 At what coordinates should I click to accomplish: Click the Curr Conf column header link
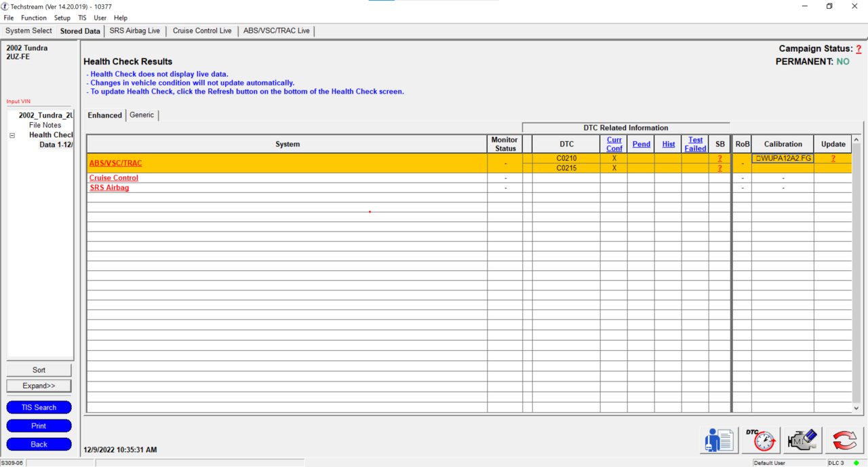click(x=614, y=144)
